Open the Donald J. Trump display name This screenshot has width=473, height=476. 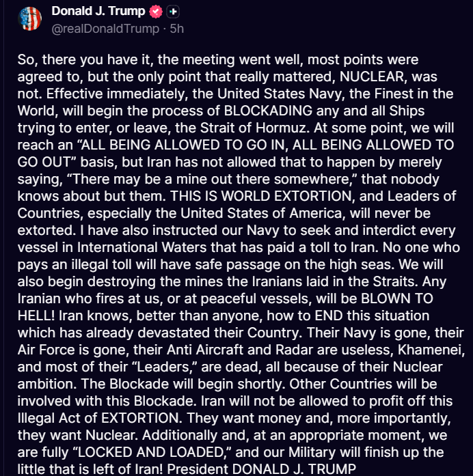click(98, 12)
